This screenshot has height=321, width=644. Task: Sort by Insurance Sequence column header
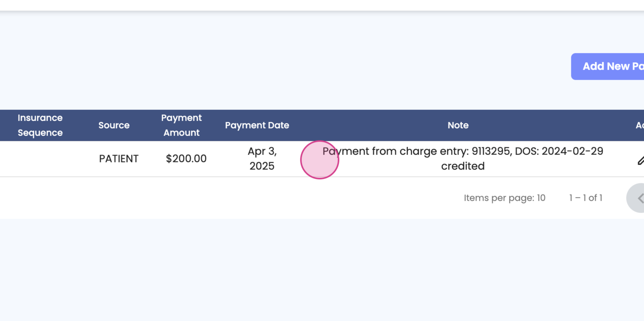tap(40, 125)
